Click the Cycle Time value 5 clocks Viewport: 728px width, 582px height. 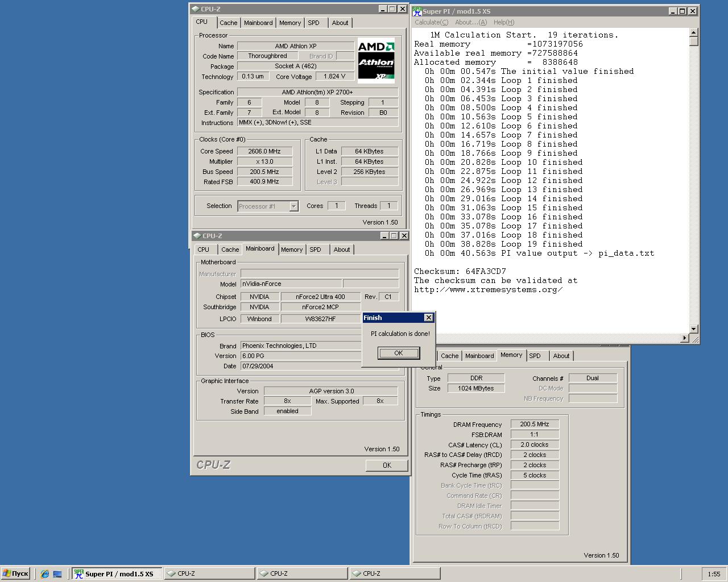click(x=535, y=475)
